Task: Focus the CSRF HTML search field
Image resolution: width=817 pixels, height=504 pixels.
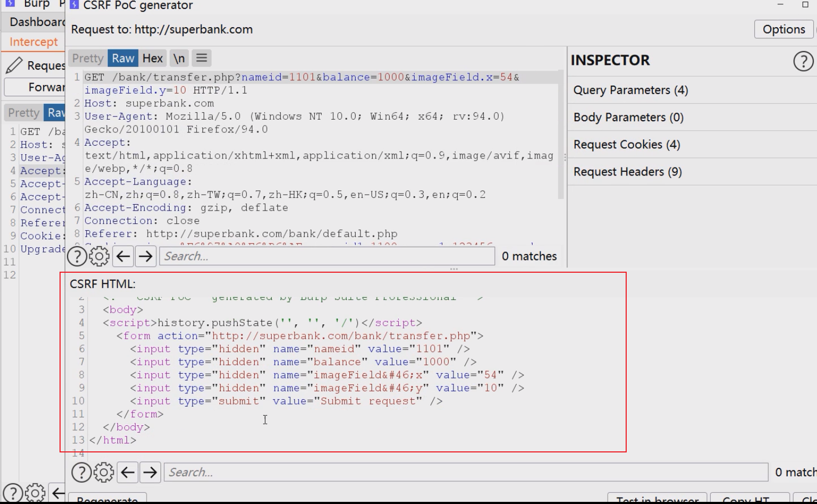Action: point(466,472)
